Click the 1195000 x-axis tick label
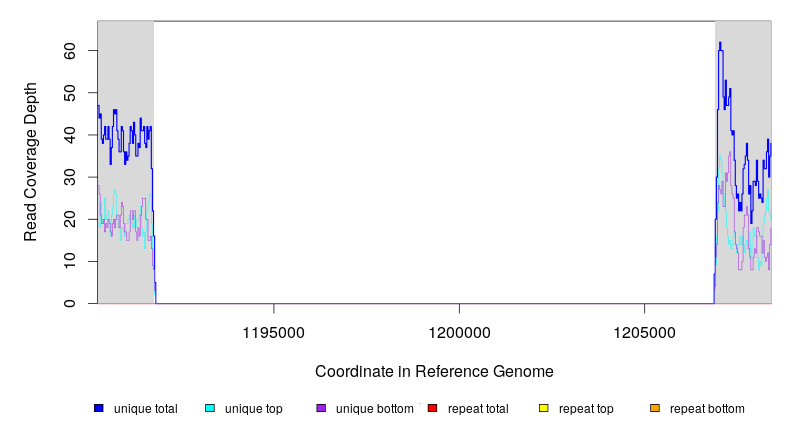The width and height of the screenshot is (792, 432). 274,331
